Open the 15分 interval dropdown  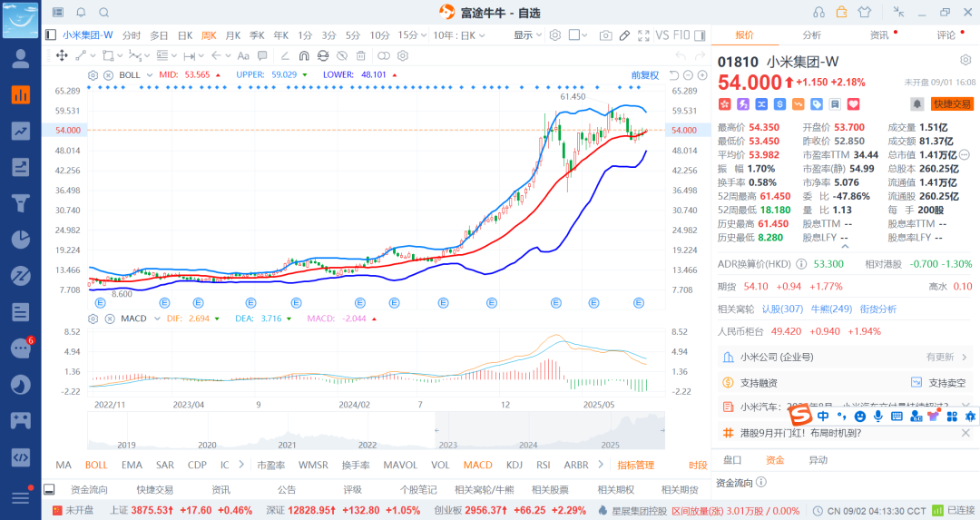pyautogui.click(x=413, y=35)
